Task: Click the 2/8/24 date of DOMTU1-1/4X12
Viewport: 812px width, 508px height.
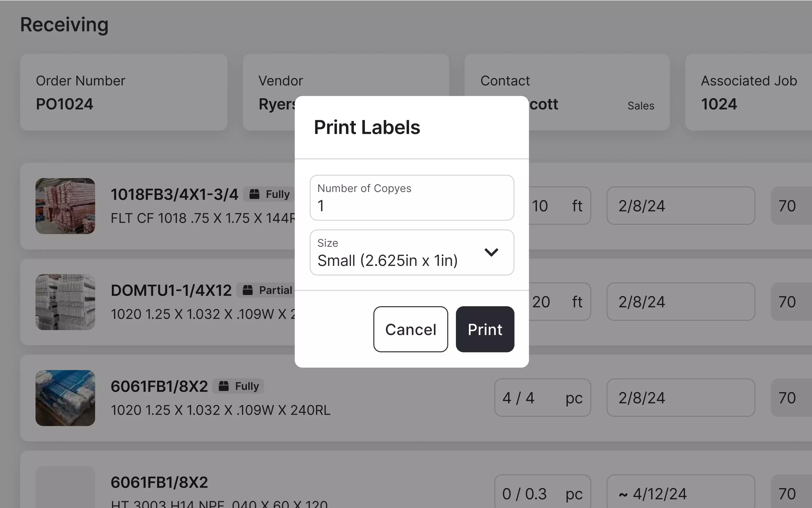Action: (680, 302)
